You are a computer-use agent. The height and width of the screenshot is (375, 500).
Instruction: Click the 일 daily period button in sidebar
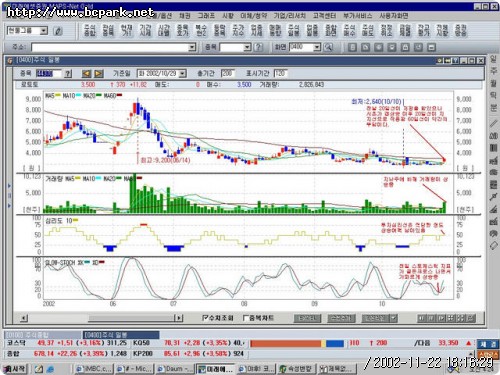pyautogui.click(x=494, y=60)
